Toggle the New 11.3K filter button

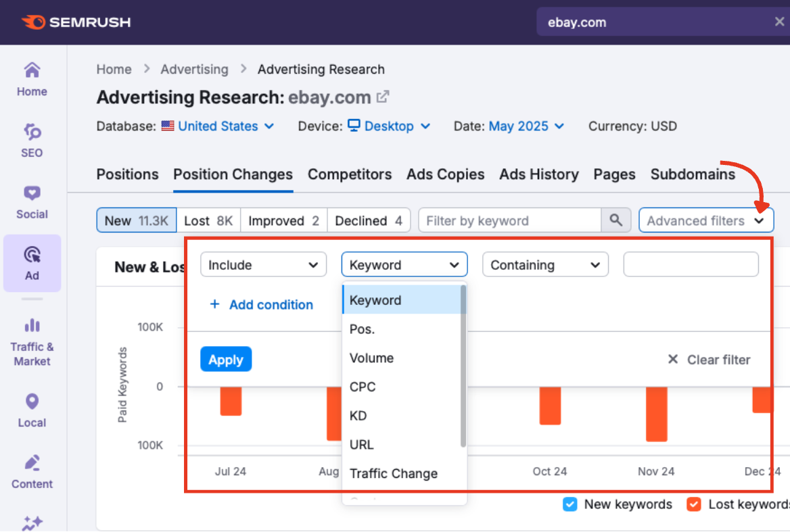coord(136,220)
